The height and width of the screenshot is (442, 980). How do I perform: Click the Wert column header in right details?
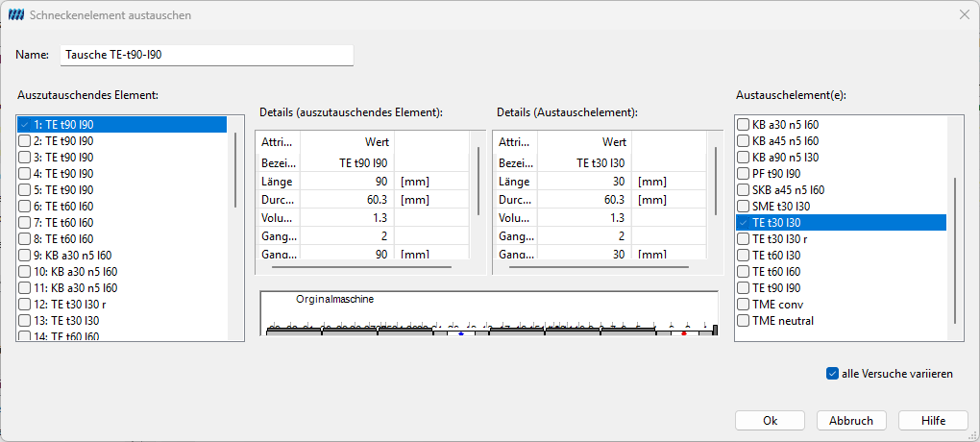click(x=585, y=142)
